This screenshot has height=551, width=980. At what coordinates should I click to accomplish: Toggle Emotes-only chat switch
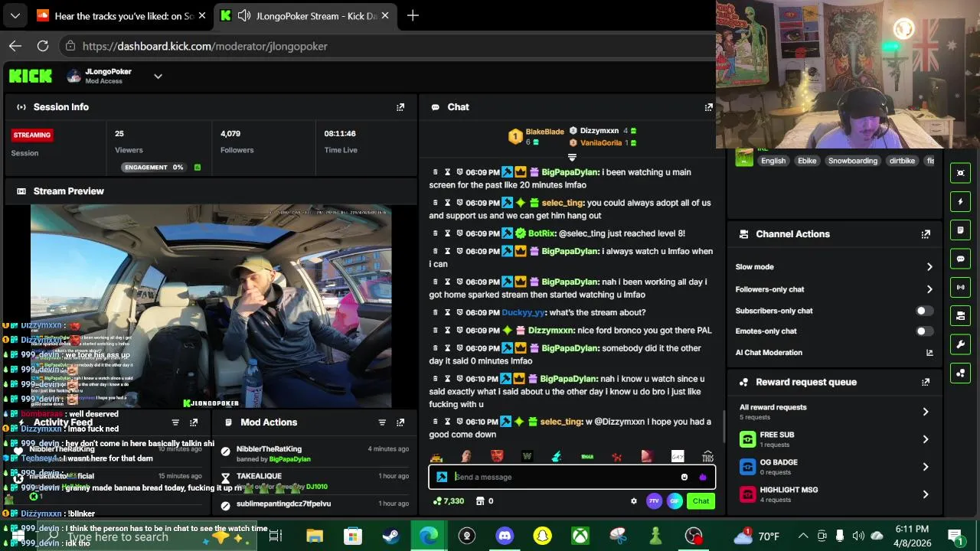(924, 331)
